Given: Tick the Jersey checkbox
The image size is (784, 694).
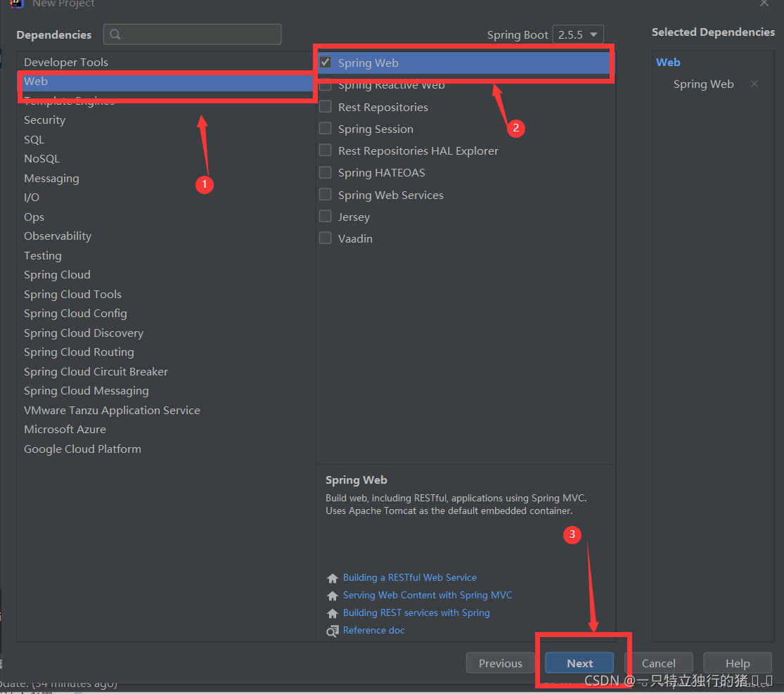Looking at the screenshot, I should (325, 216).
